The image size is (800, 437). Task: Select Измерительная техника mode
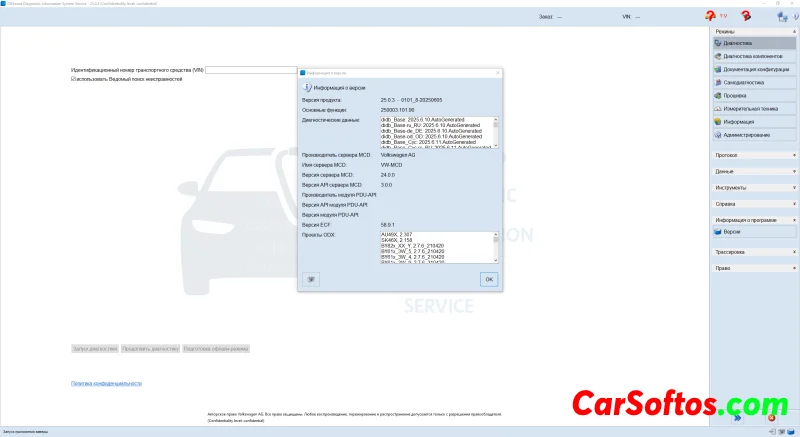point(752,109)
